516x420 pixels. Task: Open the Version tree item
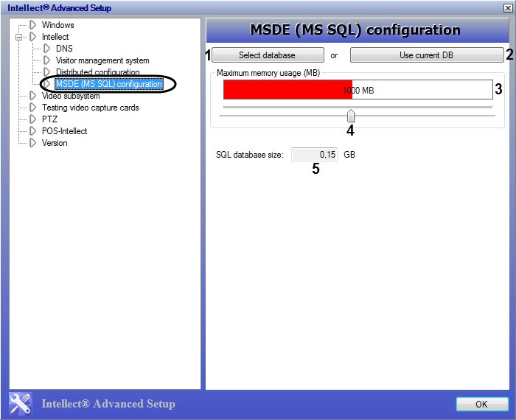[x=55, y=143]
